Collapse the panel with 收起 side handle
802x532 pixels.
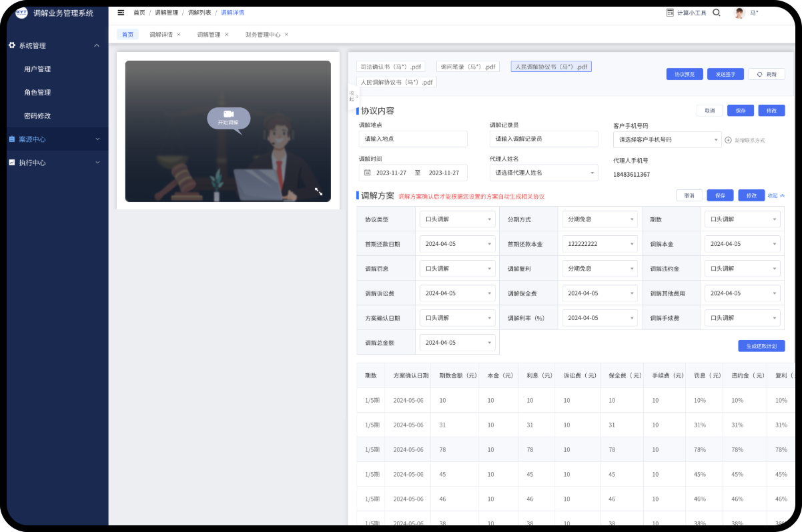(x=353, y=96)
